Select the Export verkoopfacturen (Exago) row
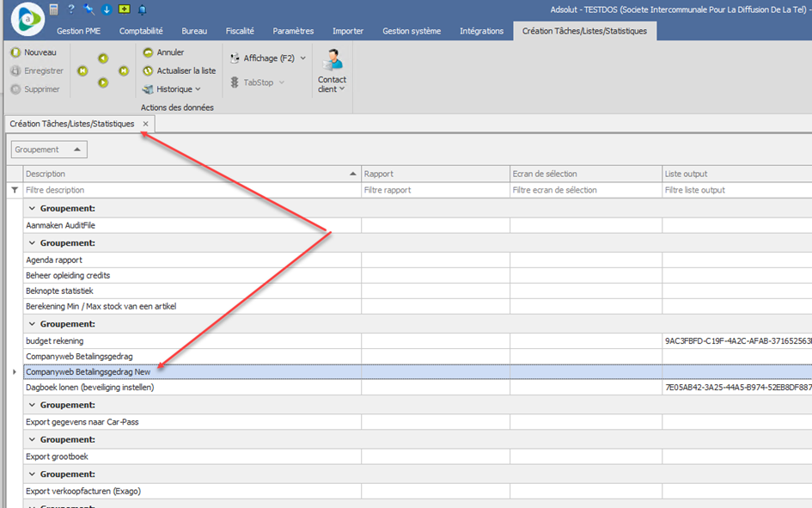This screenshot has height=508, width=812. (x=418, y=491)
